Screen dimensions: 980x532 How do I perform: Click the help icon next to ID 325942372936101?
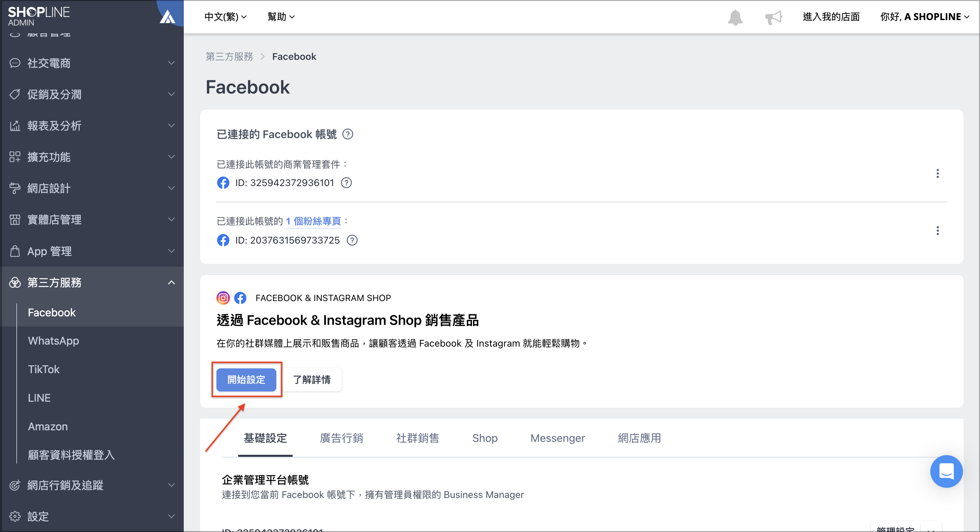pos(346,183)
